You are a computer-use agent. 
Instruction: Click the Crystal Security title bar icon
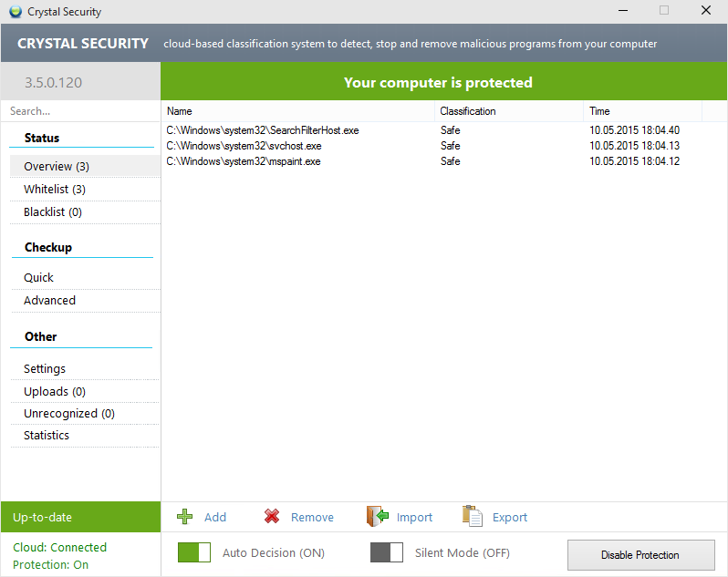(16, 12)
